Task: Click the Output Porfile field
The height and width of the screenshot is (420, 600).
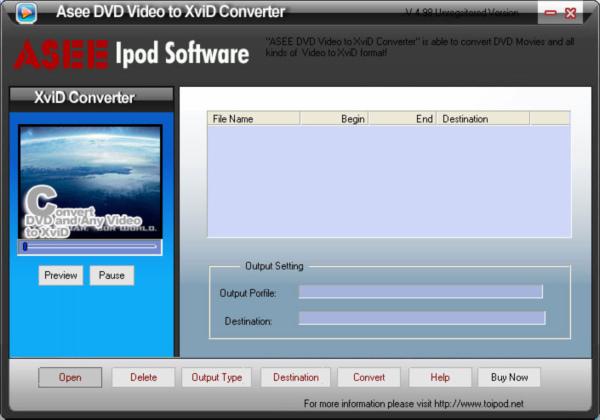Action: [x=420, y=292]
